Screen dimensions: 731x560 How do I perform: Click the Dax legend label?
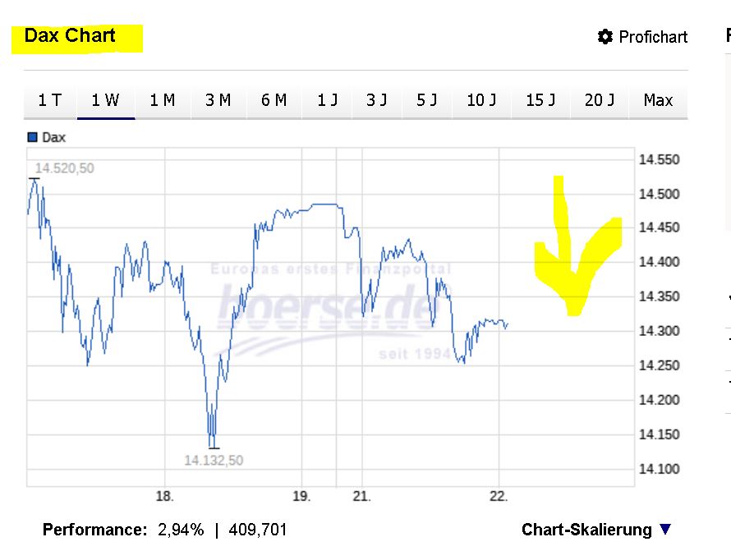(53, 137)
